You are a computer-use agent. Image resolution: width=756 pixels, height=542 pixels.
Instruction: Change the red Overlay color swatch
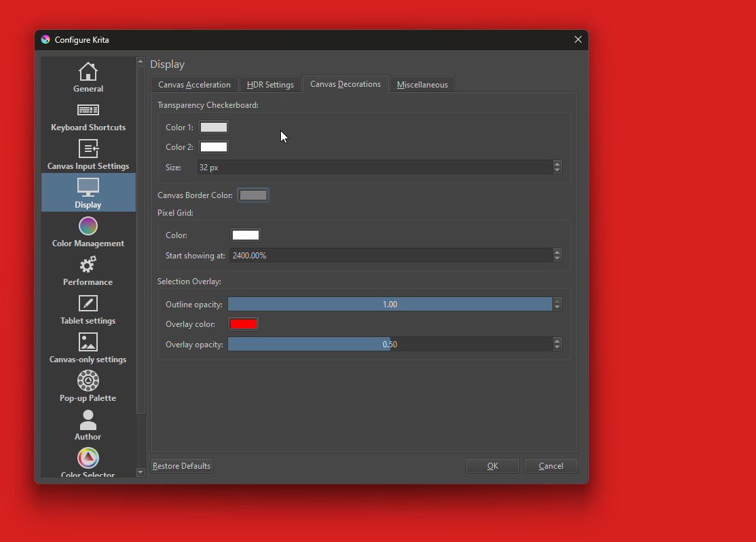coord(244,324)
